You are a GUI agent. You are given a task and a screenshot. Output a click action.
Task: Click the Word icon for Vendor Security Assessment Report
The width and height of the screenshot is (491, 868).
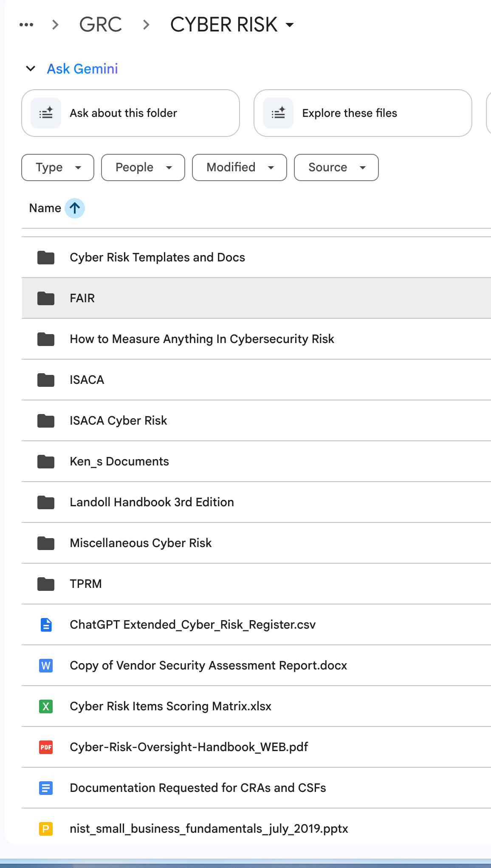point(46,666)
